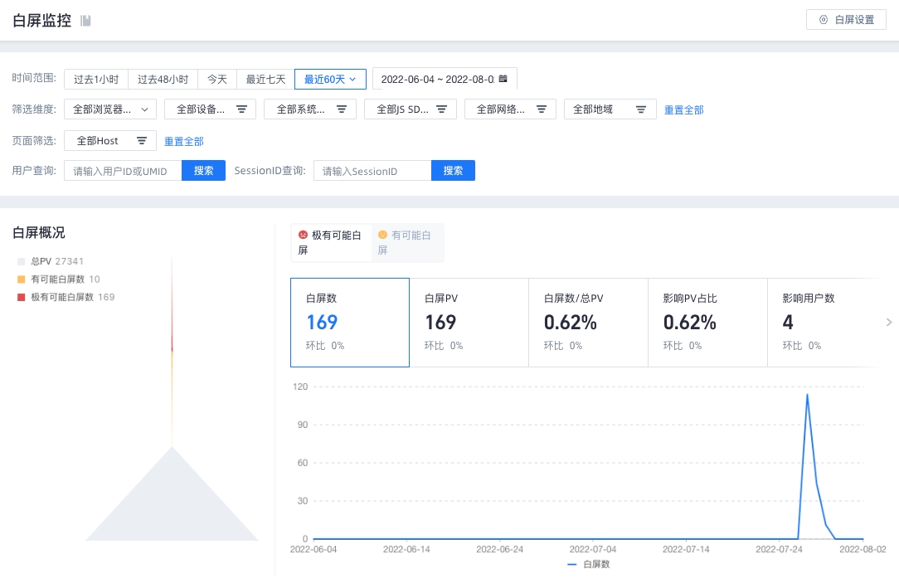Image resolution: width=899 pixels, height=588 pixels.
Task: Click filter icon in 全部网络 selector
Action: click(x=541, y=109)
